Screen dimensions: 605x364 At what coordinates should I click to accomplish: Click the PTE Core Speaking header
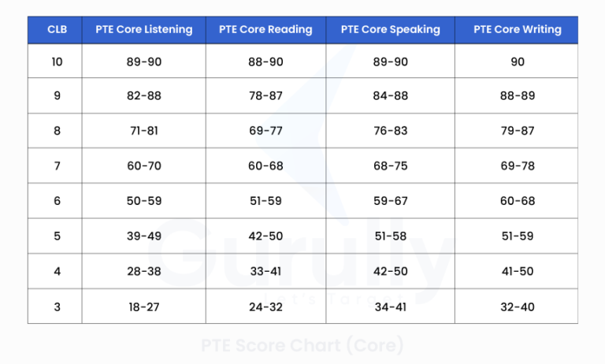point(390,30)
